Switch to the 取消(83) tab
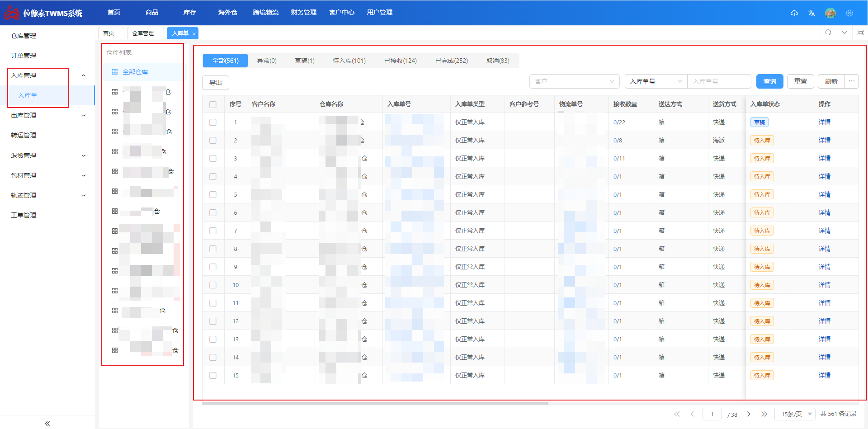This screenshot has height=429, width=868. pyautogui.click(x=498, y=61)
